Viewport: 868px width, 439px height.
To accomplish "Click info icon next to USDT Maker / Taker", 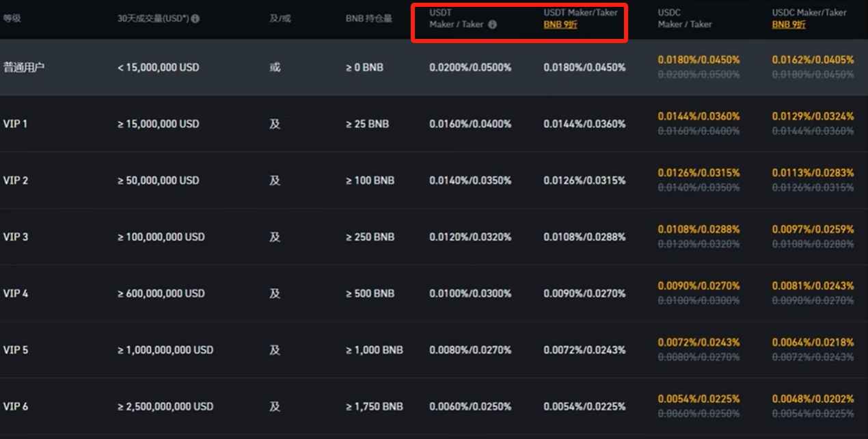I will (x=493, y=25).
